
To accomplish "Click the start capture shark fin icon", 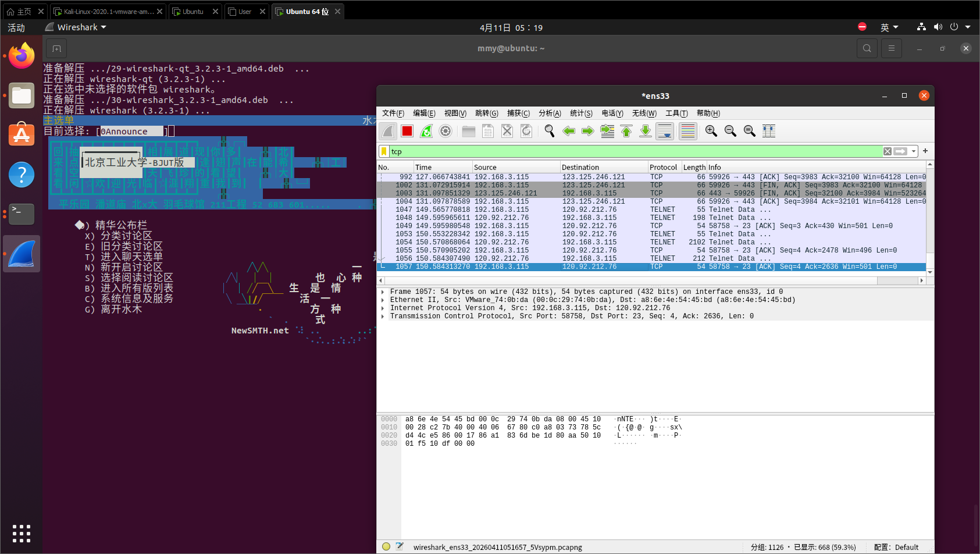I will (x=388, y=131).
